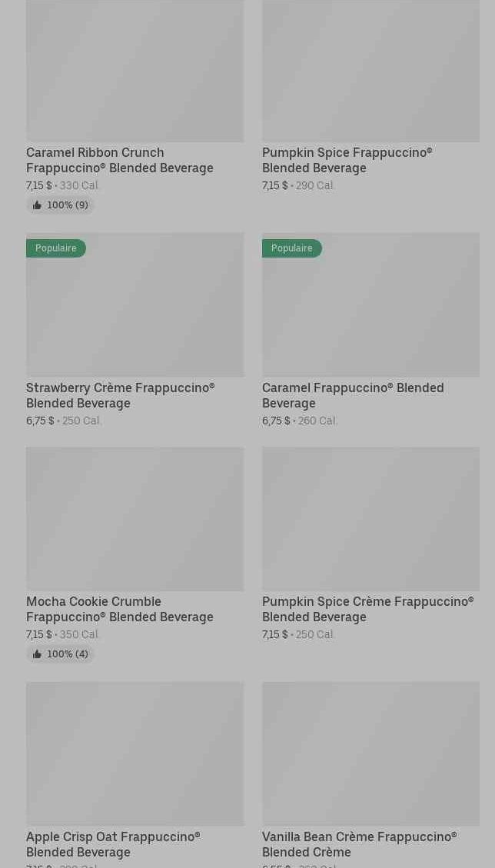Open Pumpkin Spice Frappuccino Blended Beverage image

pyautogui.click(x=370, y=71)
